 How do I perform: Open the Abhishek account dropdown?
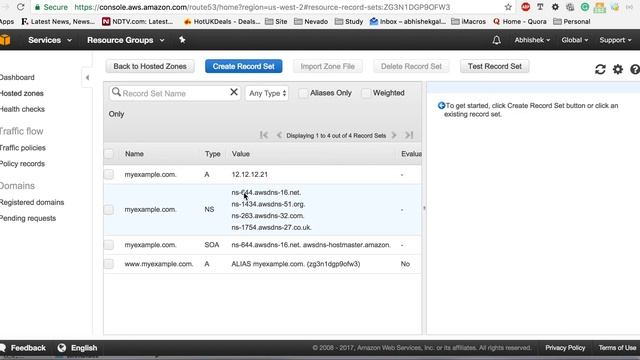(532, 40)
